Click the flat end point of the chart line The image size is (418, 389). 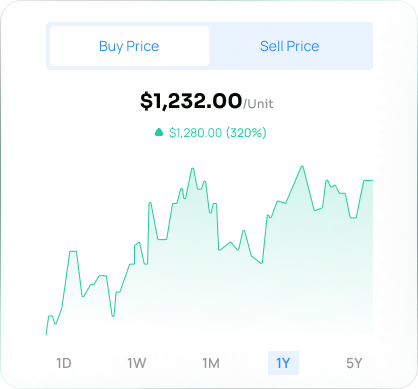[368, 180]
